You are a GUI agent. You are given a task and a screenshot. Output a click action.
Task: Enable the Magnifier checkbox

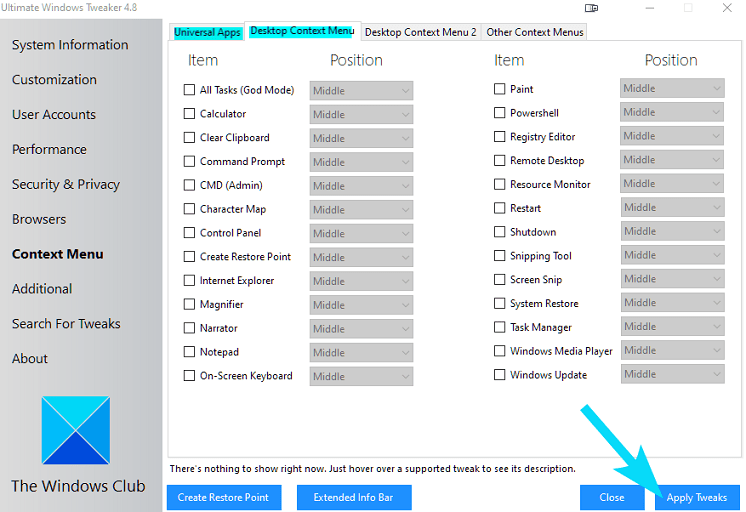pos(189,304)
